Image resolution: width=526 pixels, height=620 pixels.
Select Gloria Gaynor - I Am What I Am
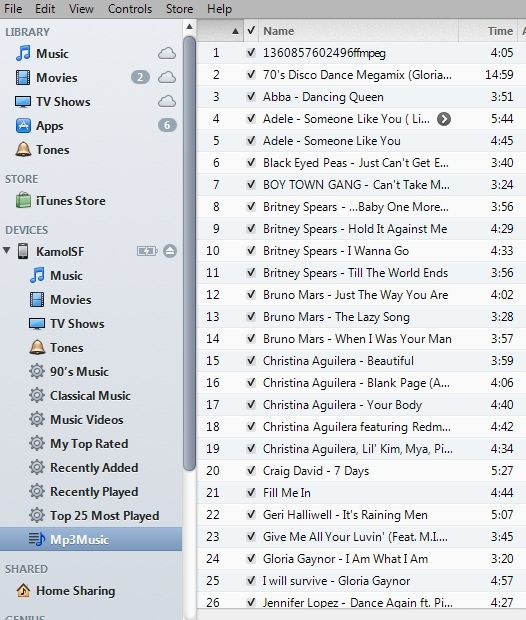pyautogui.click(x=345, y=559)
